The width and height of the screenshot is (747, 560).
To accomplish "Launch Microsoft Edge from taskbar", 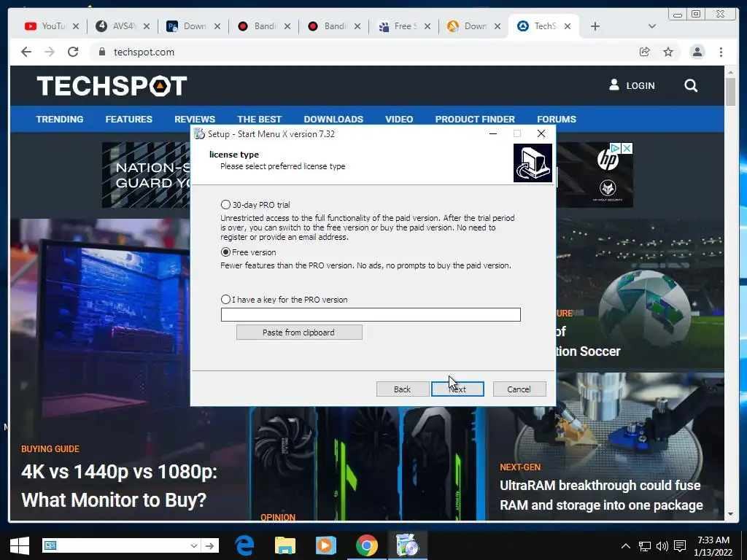I will pyautogui.click(x=245, y=545).
